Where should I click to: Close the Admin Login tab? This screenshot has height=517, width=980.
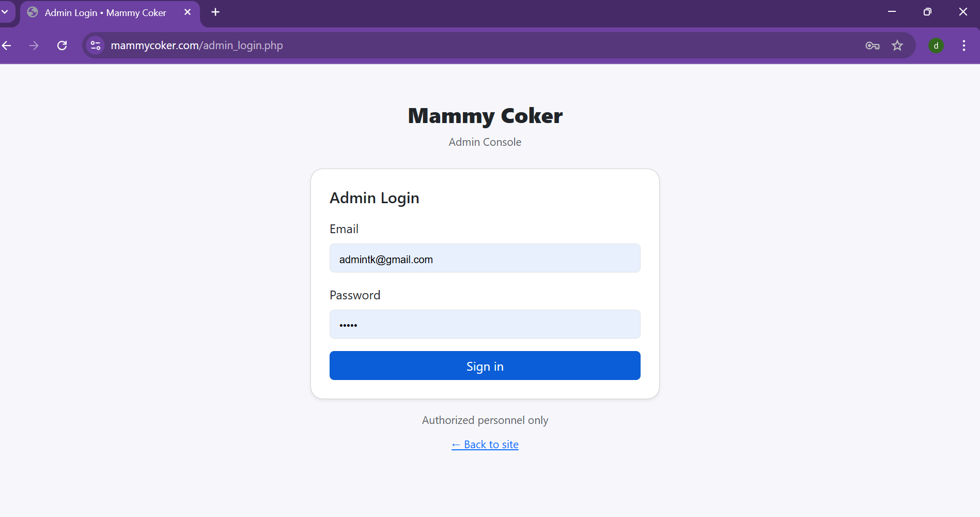[188, 12]
